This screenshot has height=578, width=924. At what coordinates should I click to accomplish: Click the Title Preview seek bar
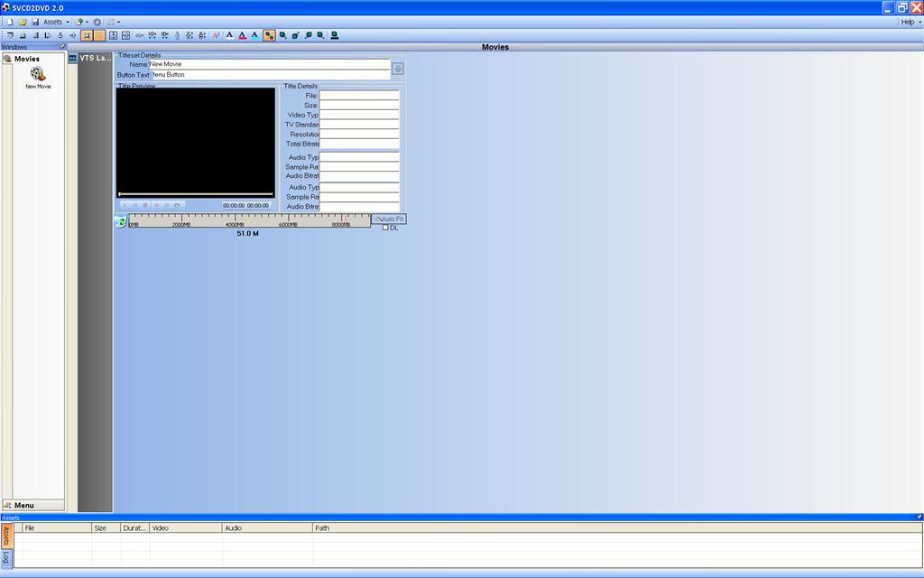196,193
